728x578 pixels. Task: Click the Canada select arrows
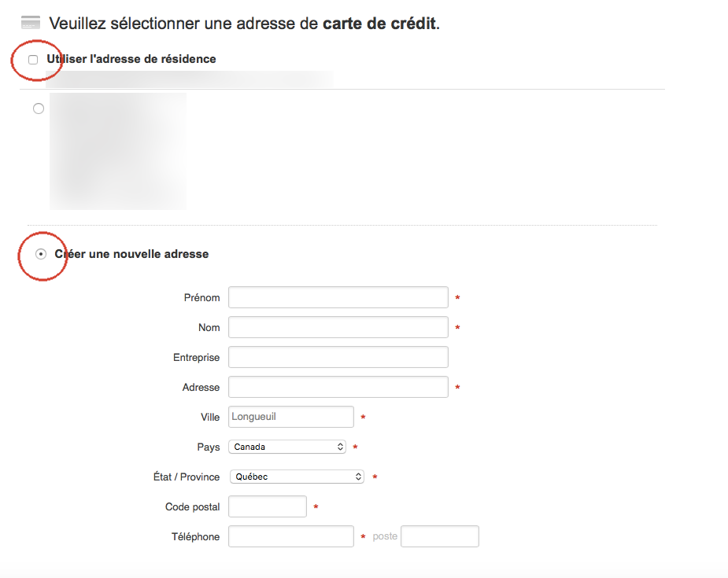340,447
